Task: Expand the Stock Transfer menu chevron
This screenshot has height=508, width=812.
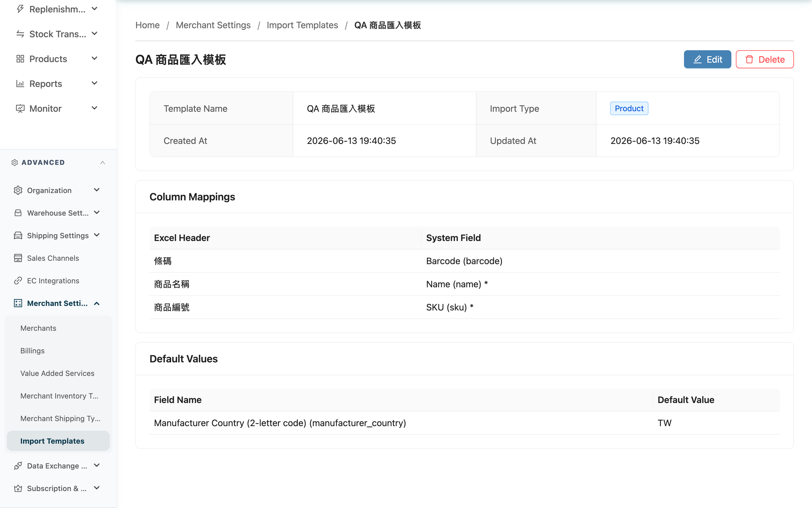Action: 95,34
